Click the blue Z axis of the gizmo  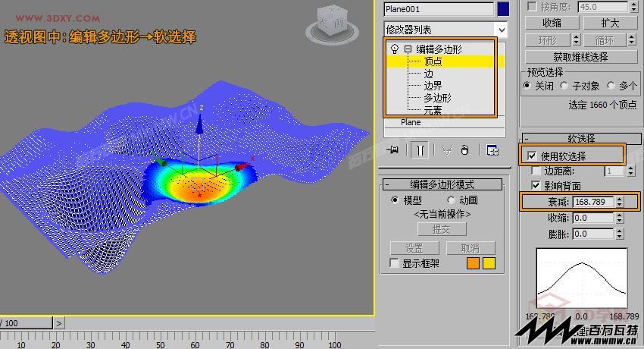click(199, 124)
